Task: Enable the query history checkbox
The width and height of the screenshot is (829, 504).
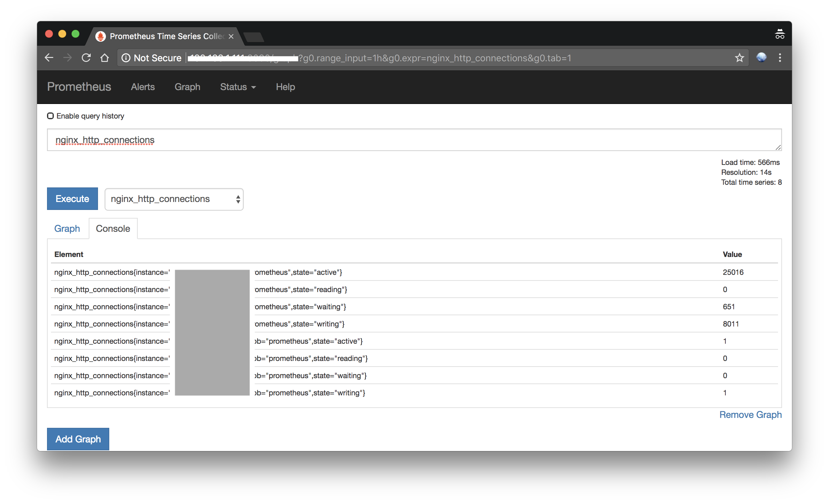Action: (50, 116)
